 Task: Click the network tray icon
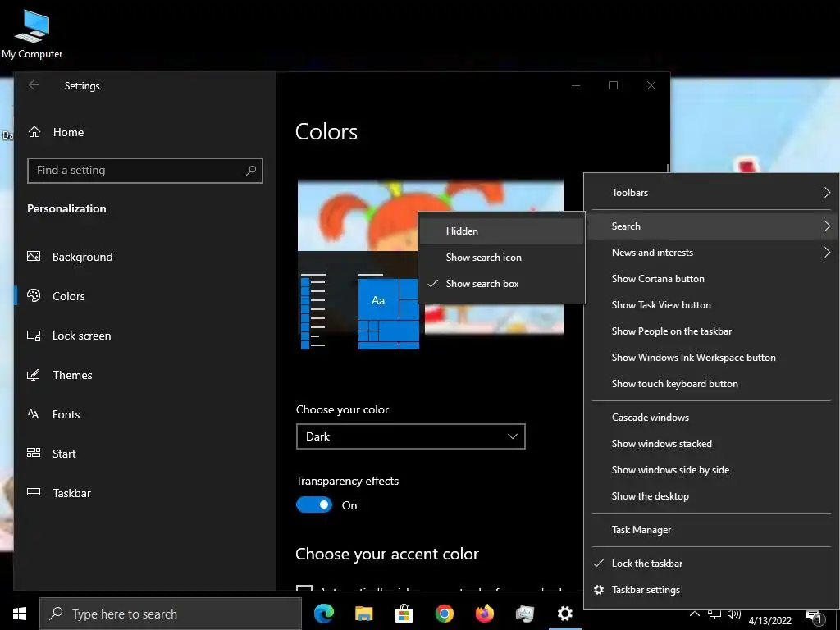[x=714, y=614]
